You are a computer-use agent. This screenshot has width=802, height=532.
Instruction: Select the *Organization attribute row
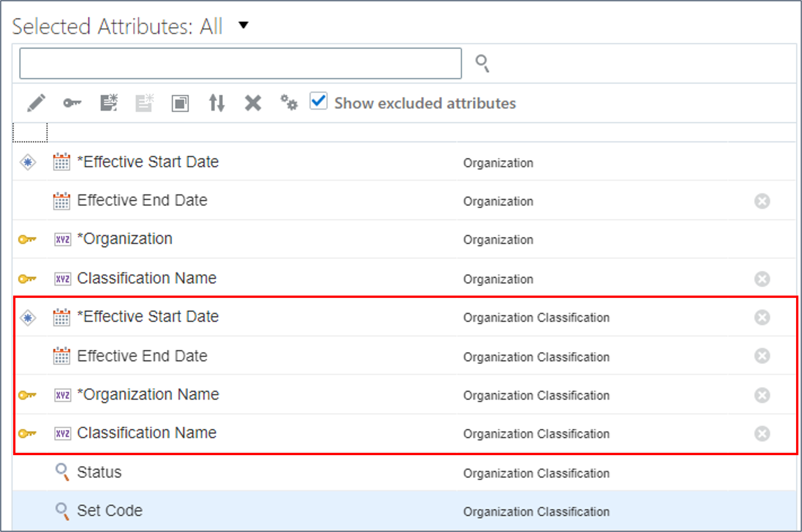[125, 239]
